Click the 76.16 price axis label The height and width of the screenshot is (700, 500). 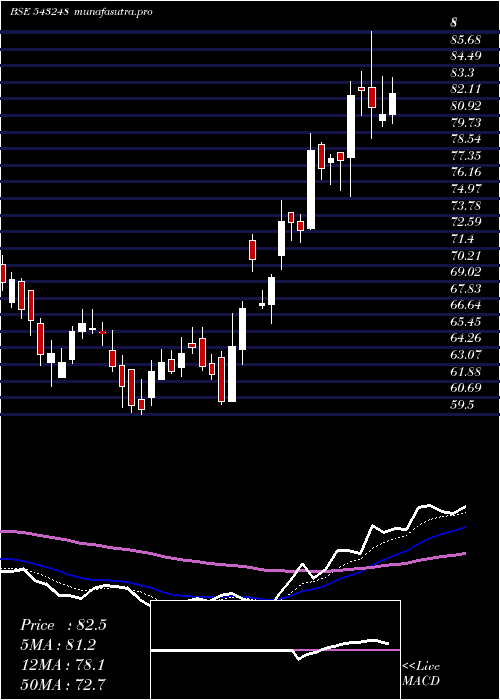coord(466,172)
